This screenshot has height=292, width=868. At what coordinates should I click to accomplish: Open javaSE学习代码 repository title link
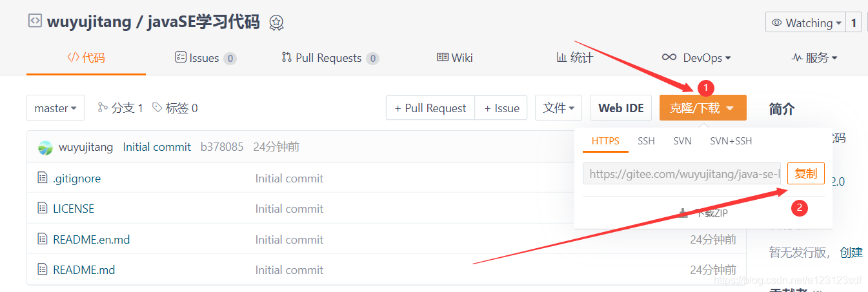pos(203,22)
